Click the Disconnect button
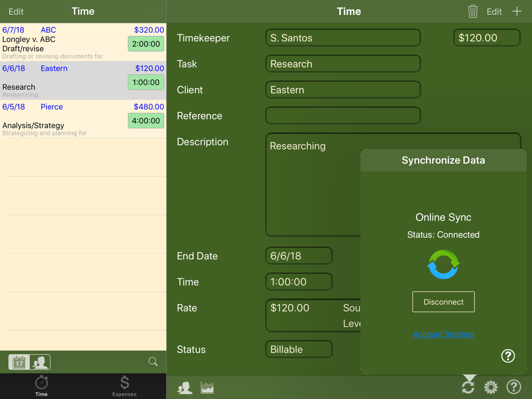 click(444, 302)
